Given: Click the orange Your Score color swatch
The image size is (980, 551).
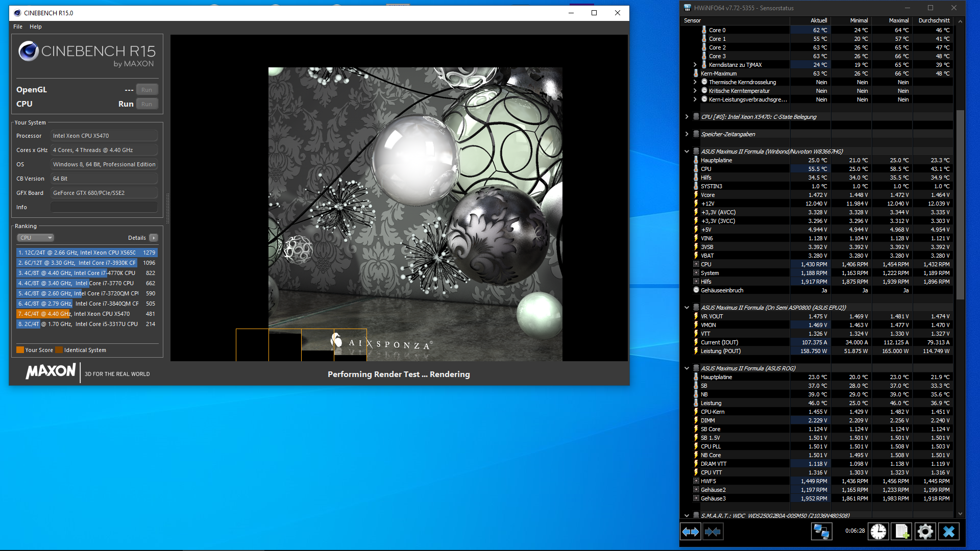Looking at the screenshot, I should pos(20,349).
